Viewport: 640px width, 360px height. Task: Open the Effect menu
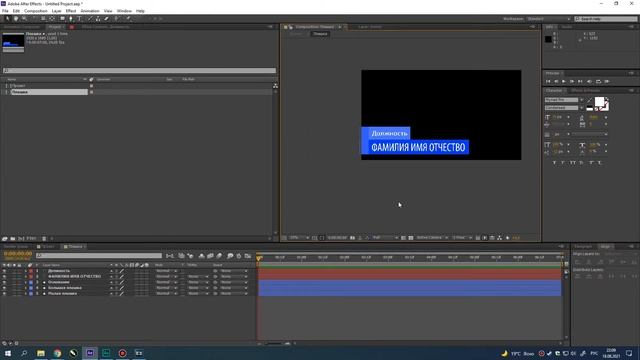point(71,11)
